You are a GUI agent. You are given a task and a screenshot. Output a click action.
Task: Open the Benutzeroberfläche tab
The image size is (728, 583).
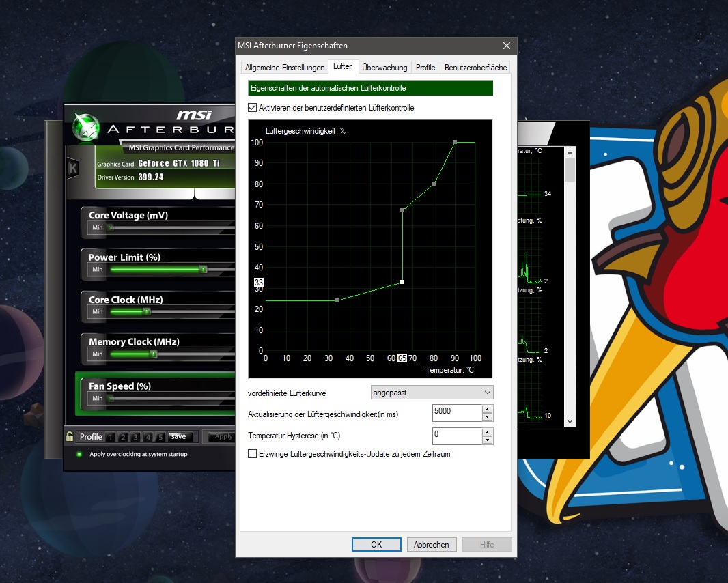click(x=475, y=68)
